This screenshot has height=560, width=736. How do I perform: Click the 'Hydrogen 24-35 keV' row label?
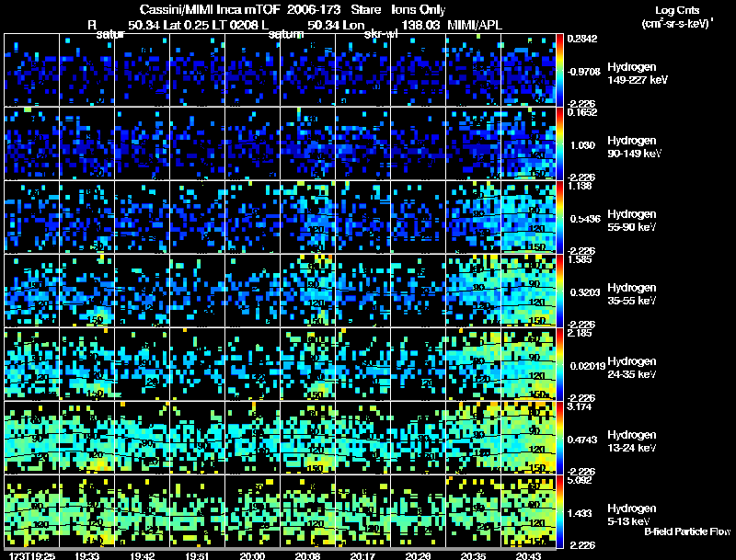pyautogui.click(x=632, y=368)
